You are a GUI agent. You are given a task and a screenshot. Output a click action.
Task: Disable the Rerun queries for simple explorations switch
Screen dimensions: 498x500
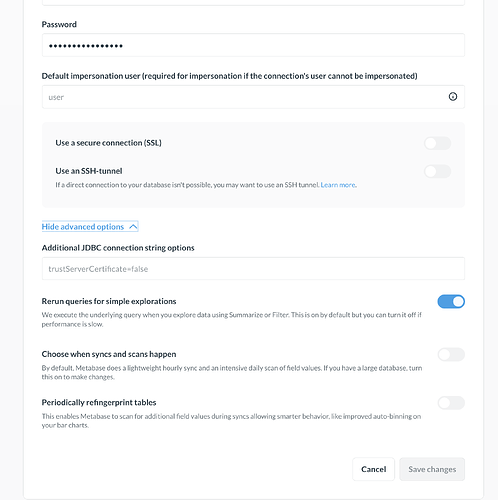click(451, 301)
